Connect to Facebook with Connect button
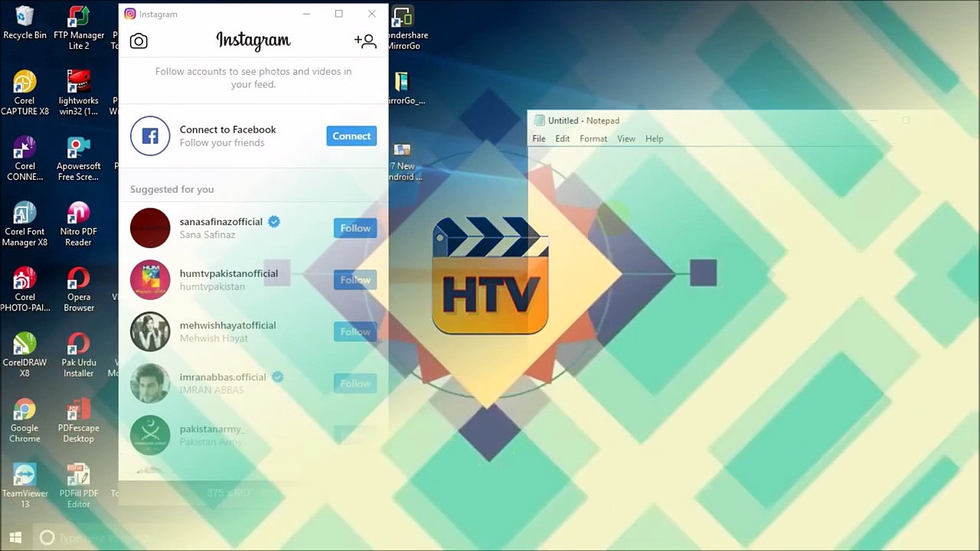This screenshot has height=551, width=980. coord(351,136)
